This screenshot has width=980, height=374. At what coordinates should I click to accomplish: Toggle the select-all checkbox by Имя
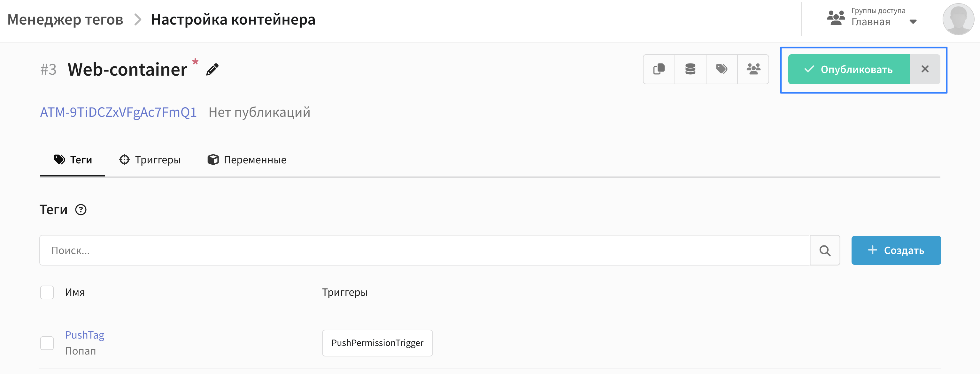pyautogui.click(x=47, y=292)
